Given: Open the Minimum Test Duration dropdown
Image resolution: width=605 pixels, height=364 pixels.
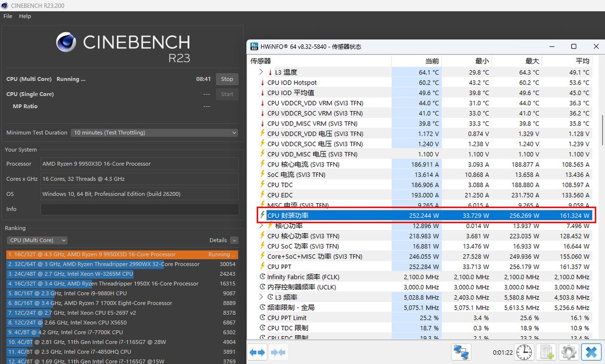Looking at the screenshot, I should pyautogui.click(x=154, y=133).
